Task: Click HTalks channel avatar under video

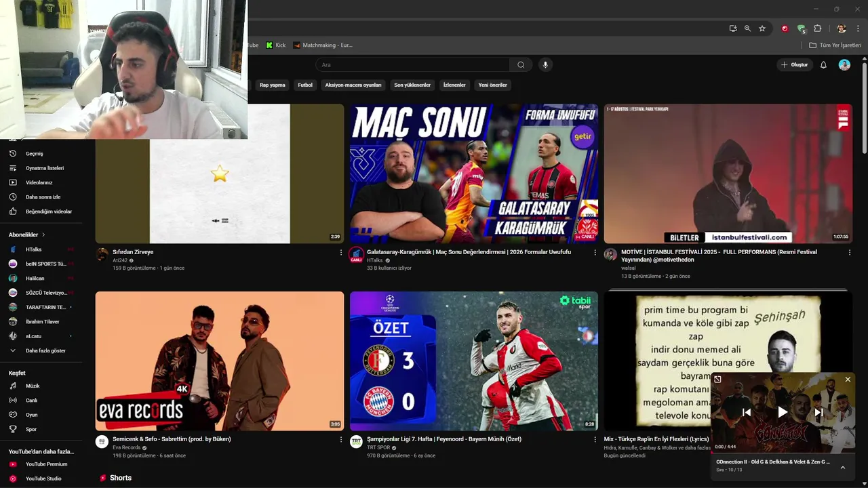Action: click(356, 255)
